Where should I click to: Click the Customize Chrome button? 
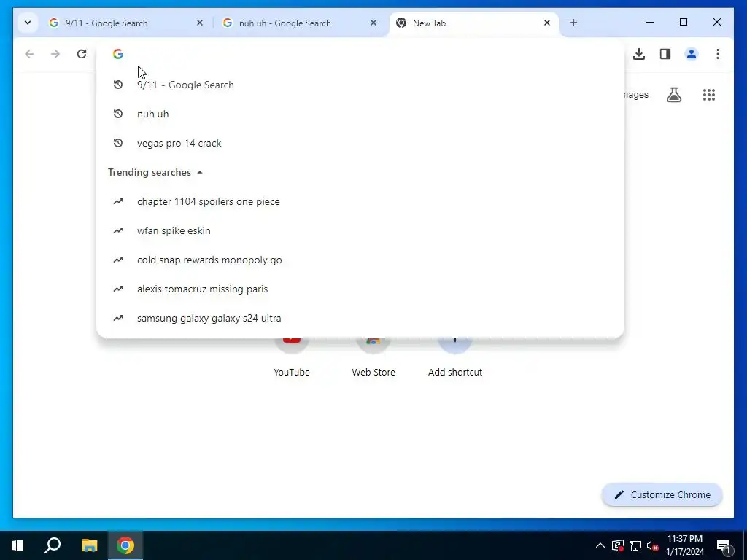click(662, 495)
